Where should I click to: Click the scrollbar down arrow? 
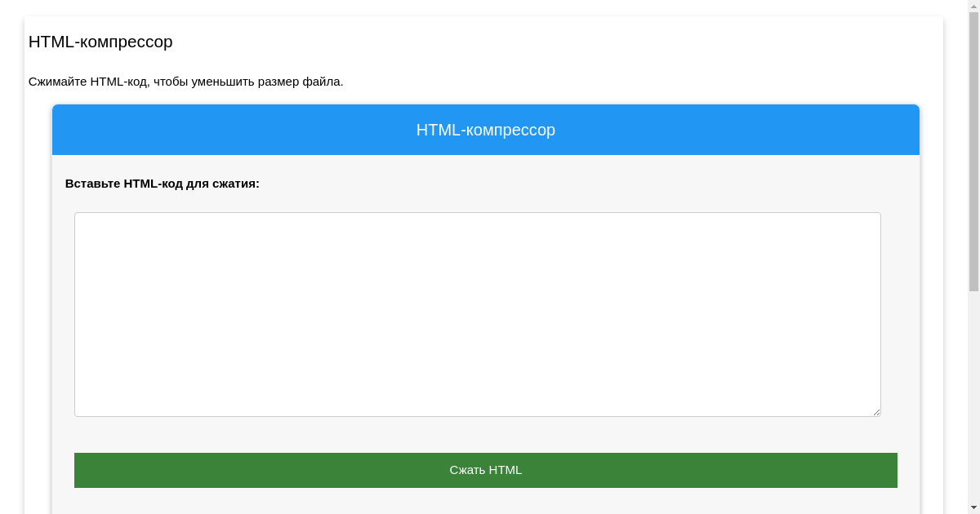[x=973, y=508]
